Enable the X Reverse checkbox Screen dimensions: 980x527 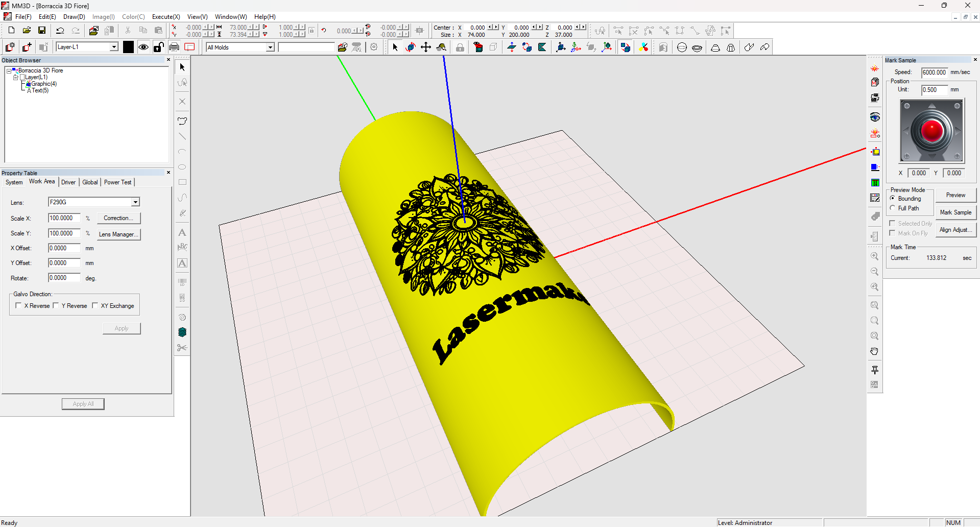[19, 306]
